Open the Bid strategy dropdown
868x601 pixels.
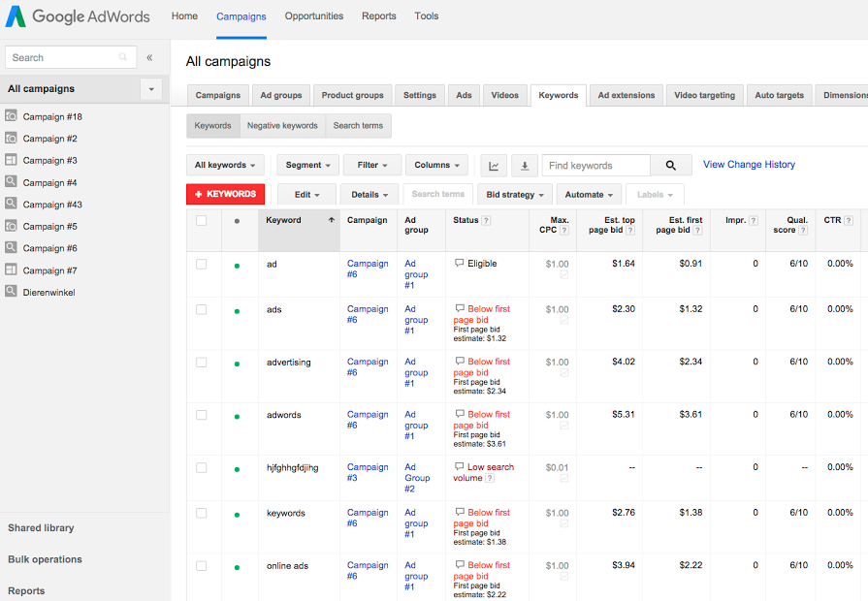tap(514, 194)
